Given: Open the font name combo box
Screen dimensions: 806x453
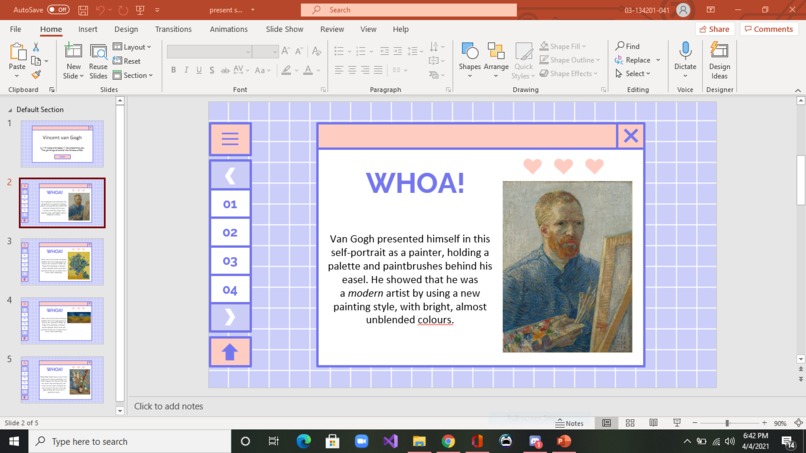Looking at the screenshot, I should point(209,51).
